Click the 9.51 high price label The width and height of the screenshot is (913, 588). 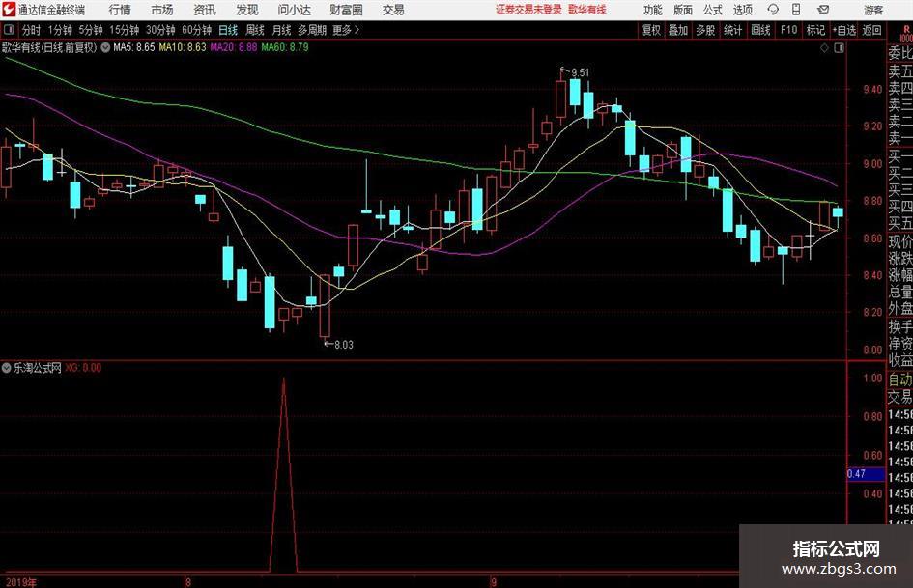point(580,72)
